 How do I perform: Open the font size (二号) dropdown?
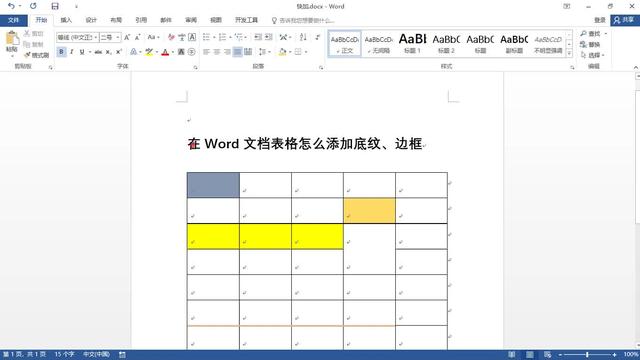pos(118,37)
